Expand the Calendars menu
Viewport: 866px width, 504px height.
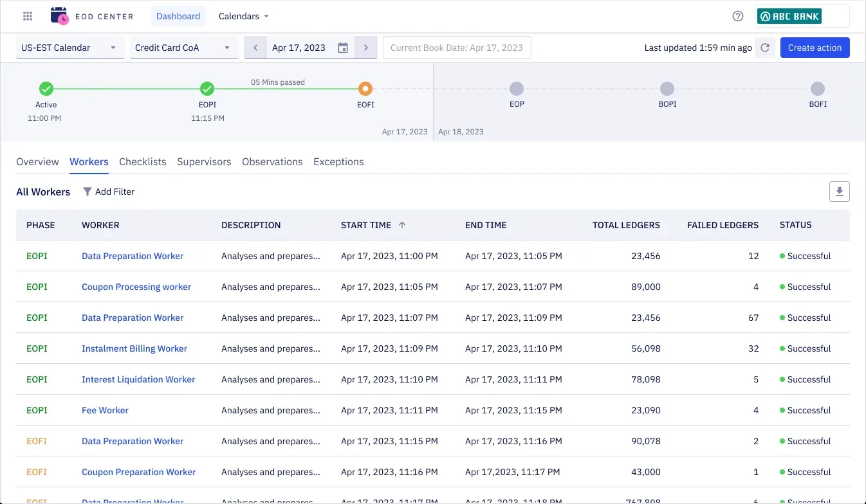(244, 16)
